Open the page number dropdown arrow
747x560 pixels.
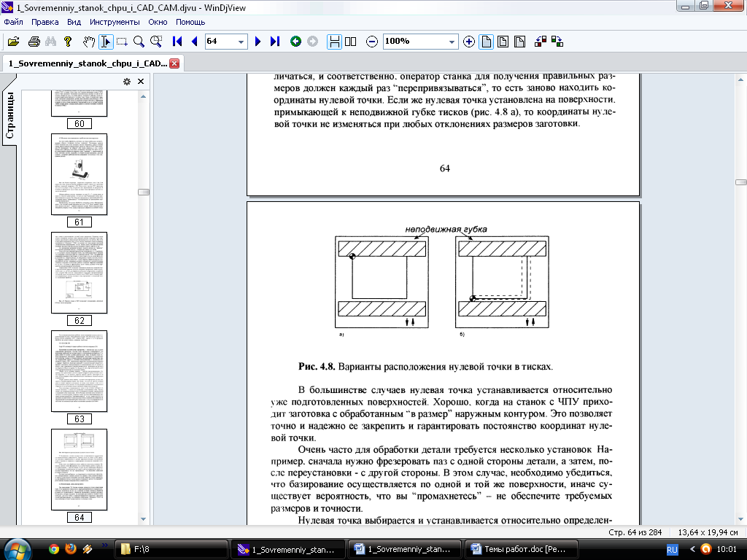coord(241,42)
